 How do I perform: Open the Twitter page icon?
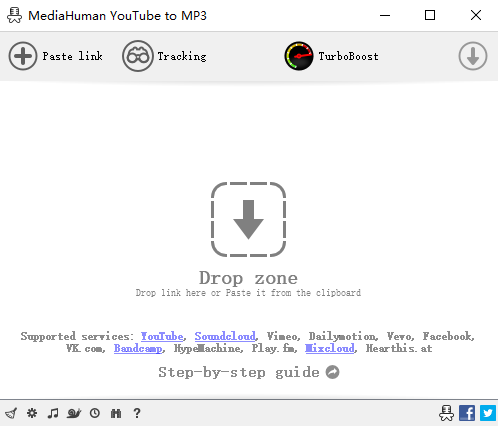pos(488,413)
